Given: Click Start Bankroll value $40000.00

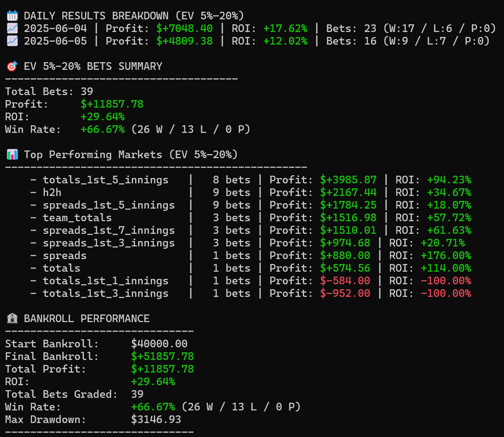Looking at the screenshot, I should click(159, 344).
